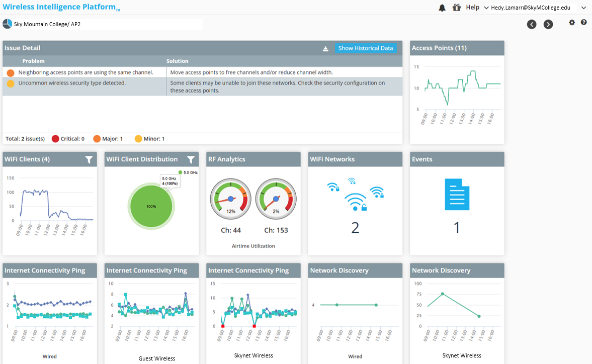Click the WiFi Clients (4) panel header
Screen dimensions: 592x364
50,159
